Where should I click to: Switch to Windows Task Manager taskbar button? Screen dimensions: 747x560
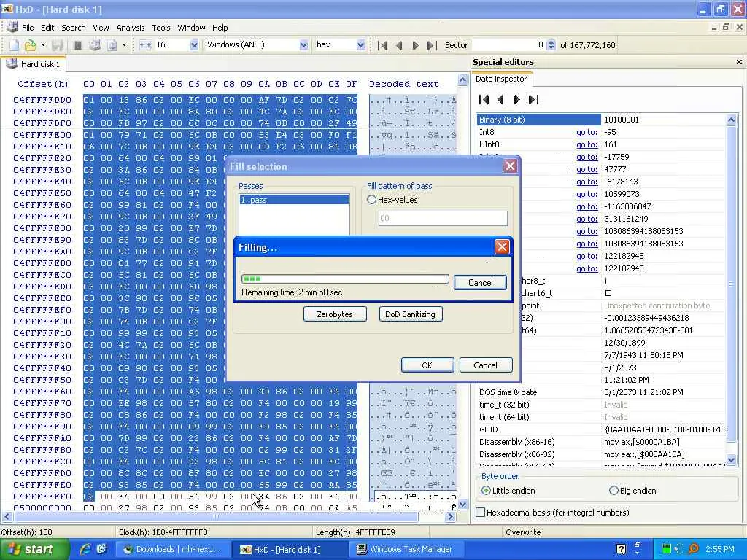pos(406,550)
